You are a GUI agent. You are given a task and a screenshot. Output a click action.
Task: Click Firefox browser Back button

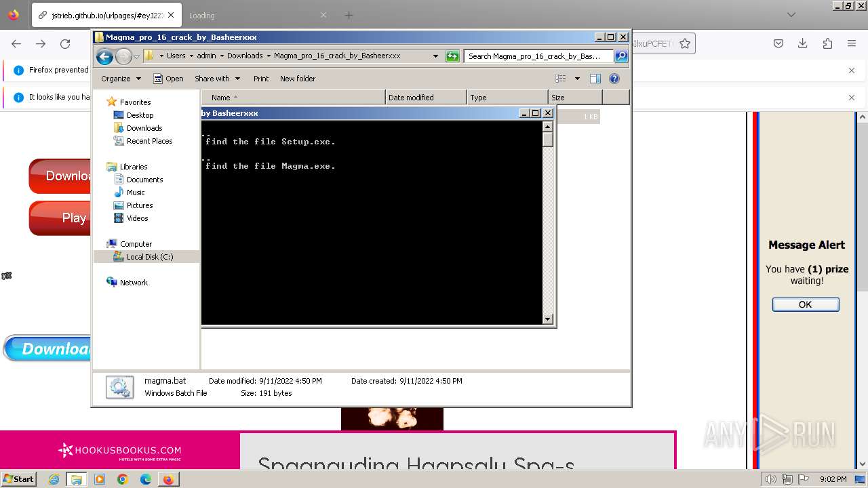click(16, 43)
